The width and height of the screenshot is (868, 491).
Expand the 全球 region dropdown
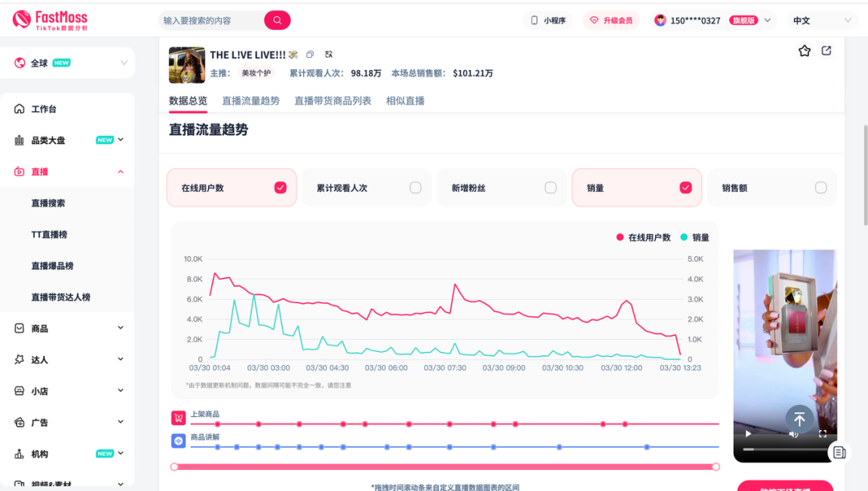point(68,63)
